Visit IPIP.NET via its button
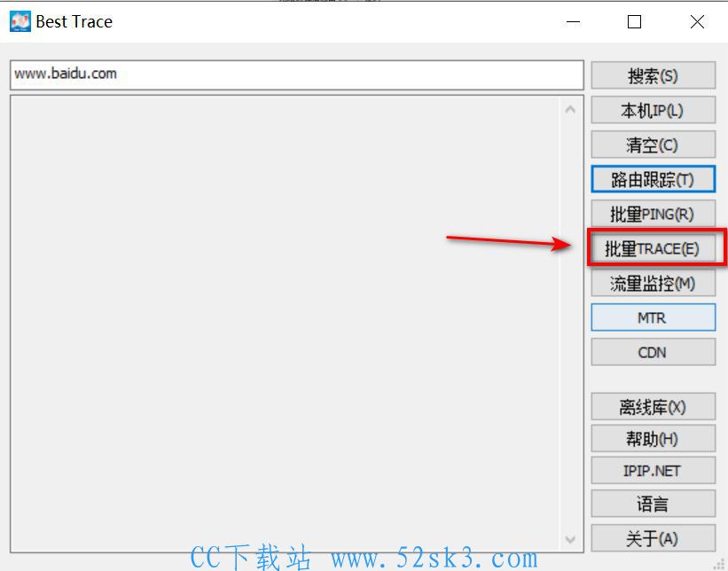 click(653, 471)
